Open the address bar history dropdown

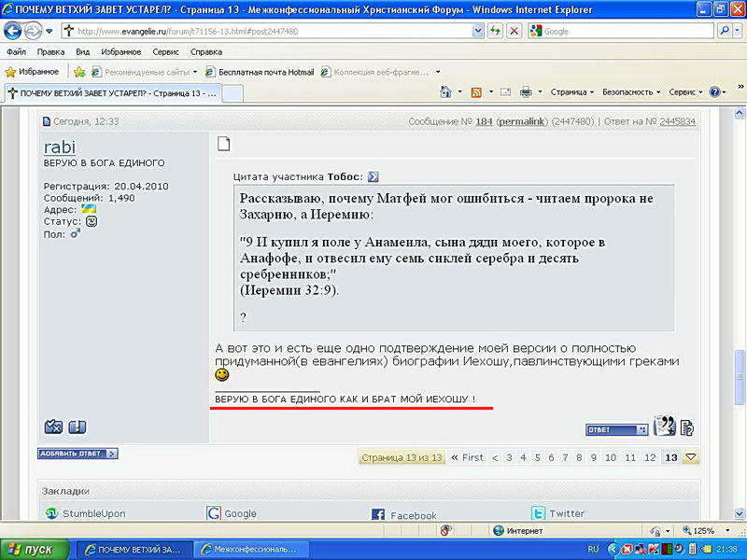click(x=478, y=31)
